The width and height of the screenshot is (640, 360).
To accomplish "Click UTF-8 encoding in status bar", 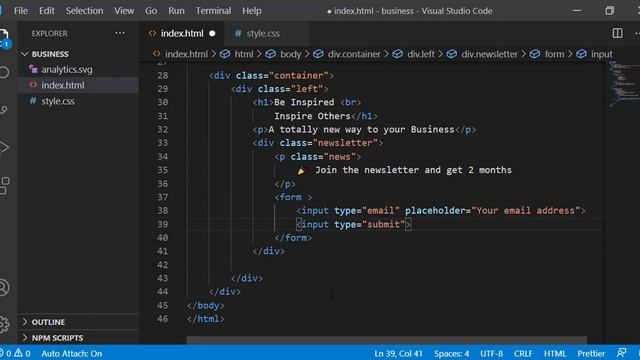I will (491, 353).
